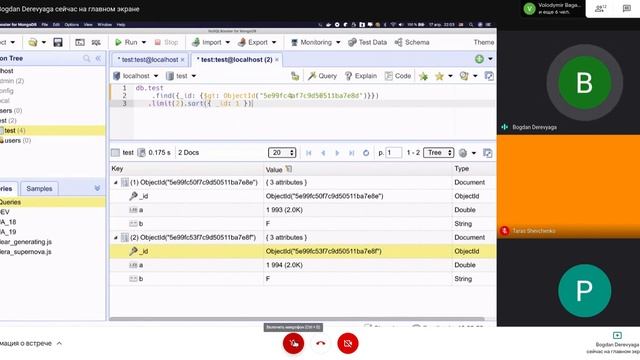640x360 pixels.
Task: Open the Monitoring tool
Action: pos(311,42)
